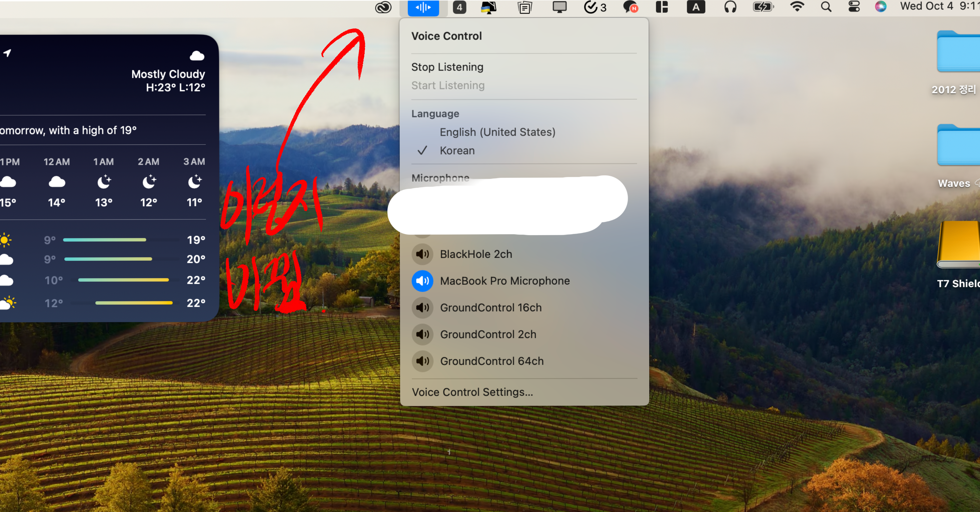The height and width of the screenshot is (512, 980).
Task: Click the Wi-Fi status icon
Action: point(797,7)
